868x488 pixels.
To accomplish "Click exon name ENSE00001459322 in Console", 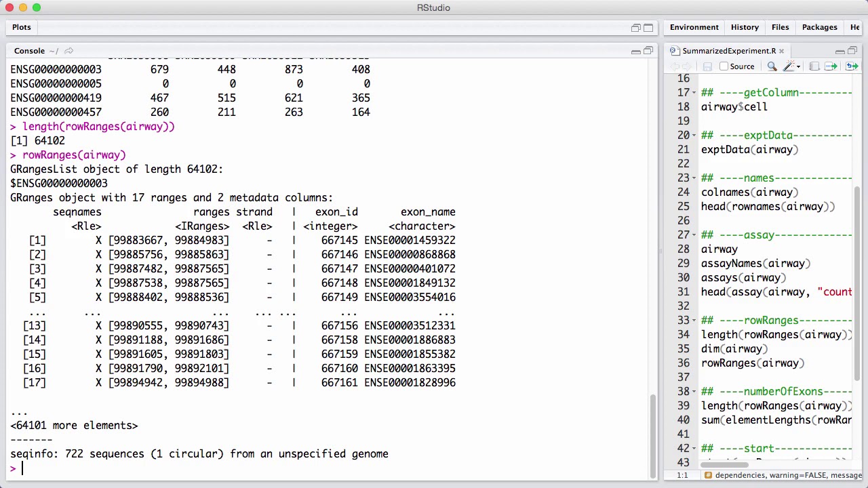I will [410, 240].
